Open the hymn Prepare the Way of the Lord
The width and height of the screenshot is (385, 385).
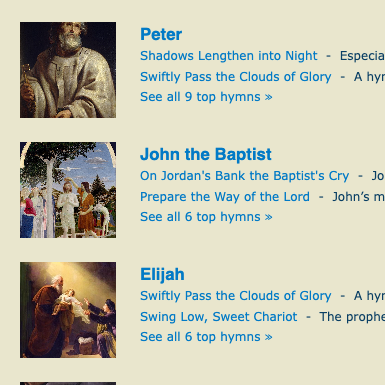click(x=225, y=197)
